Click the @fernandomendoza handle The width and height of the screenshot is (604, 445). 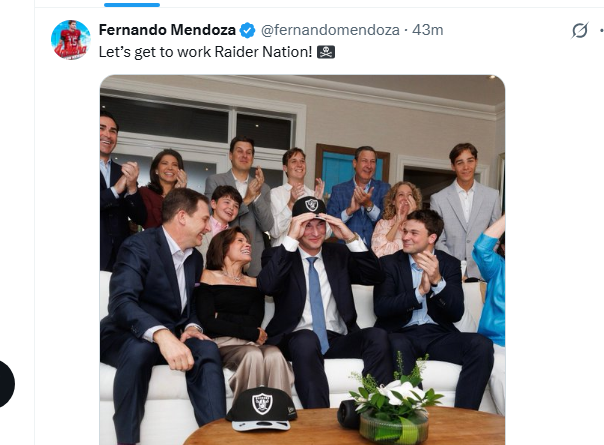(x=332, y=31)
